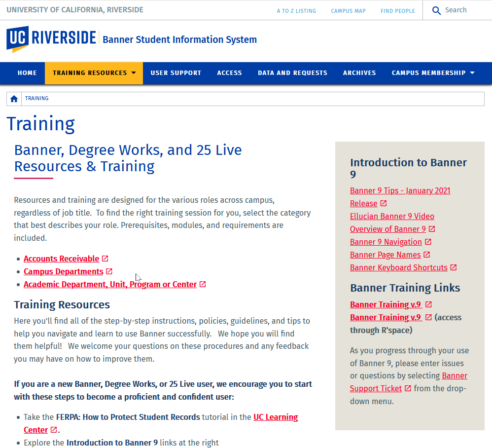
Task: Open the Home navigation menu item
Action: coord(27,73)
